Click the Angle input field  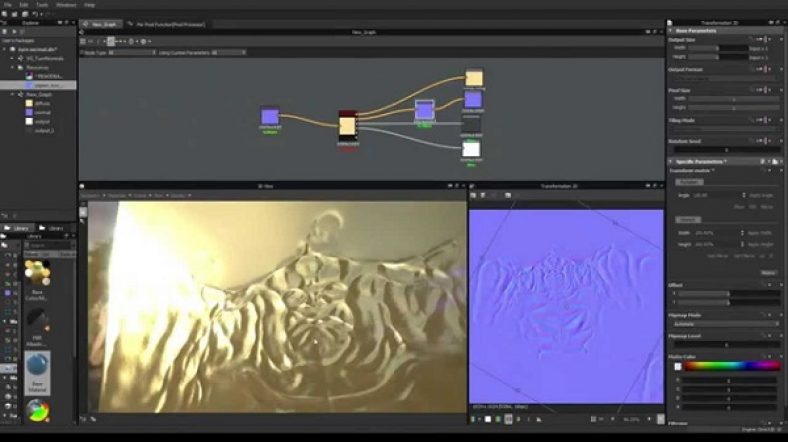click(719, 195)
